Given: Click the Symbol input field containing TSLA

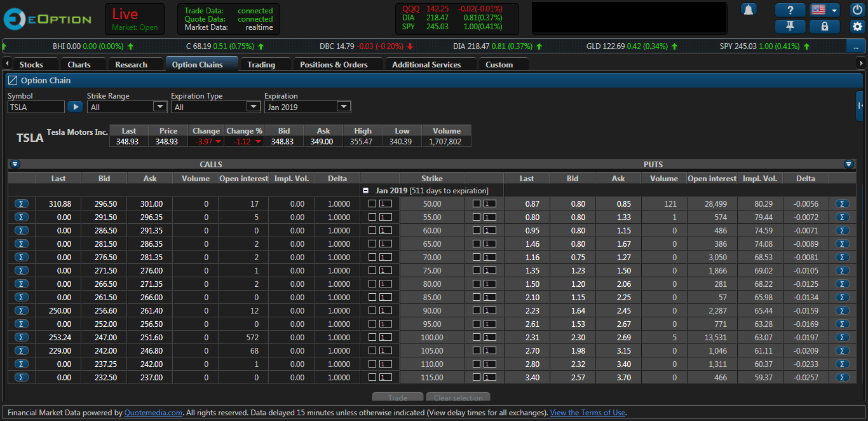Looking at the screenshot, I should (36, 107).
